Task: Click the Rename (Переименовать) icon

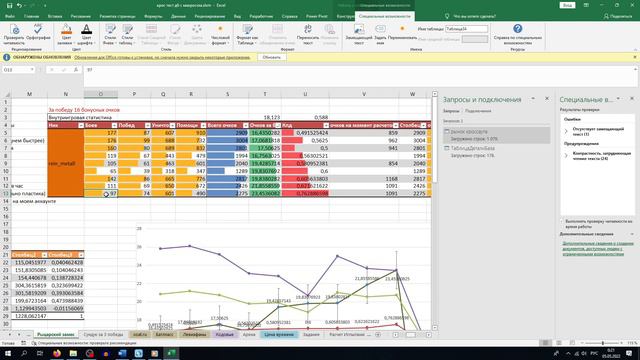Action: click(402, 29)
